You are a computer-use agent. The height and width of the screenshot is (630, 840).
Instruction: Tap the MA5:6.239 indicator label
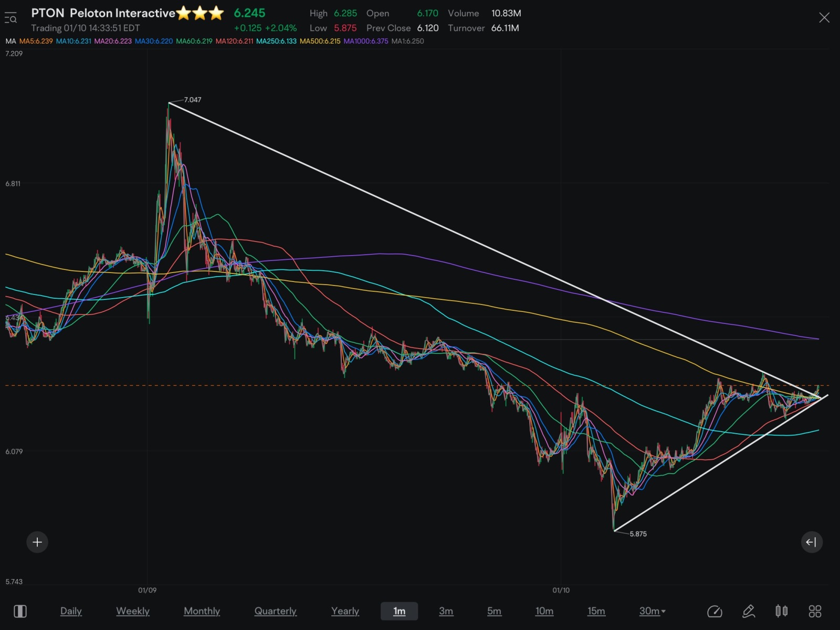36,41
